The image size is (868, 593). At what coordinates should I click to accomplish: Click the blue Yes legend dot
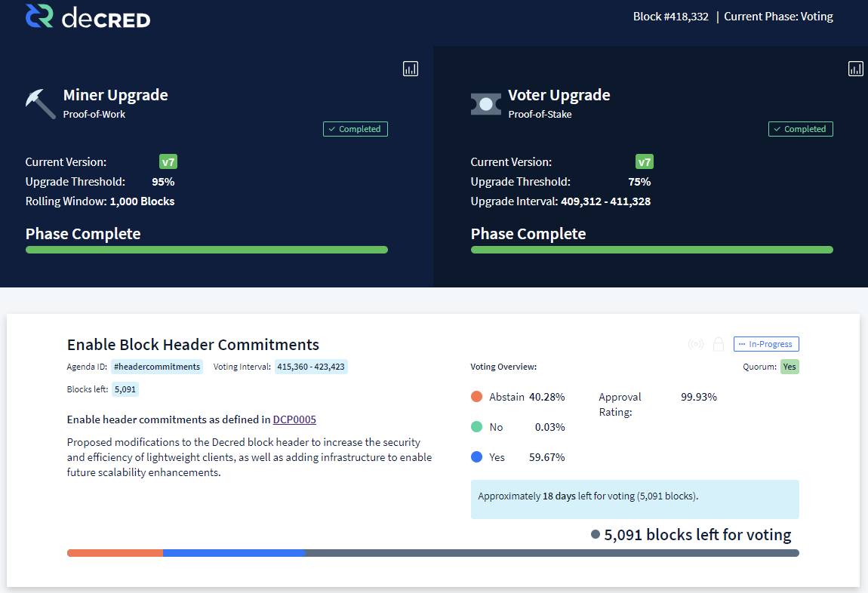476,457
